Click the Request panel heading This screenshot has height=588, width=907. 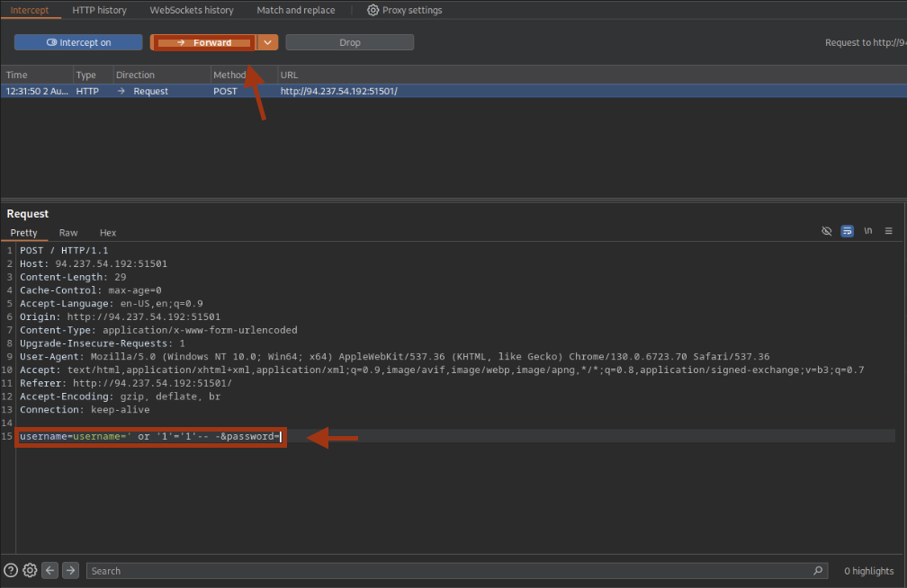(x=28, y=213)
